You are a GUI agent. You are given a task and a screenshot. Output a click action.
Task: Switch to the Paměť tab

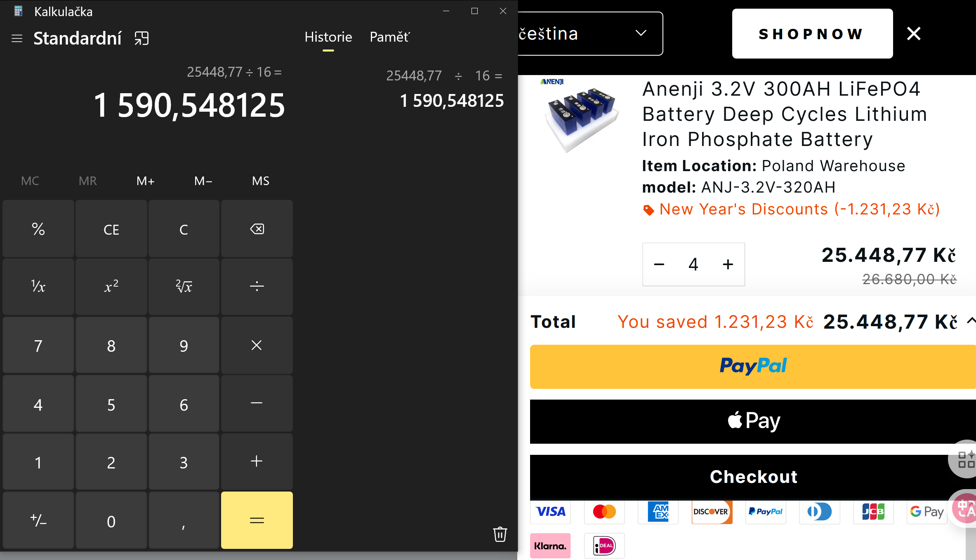click(389, 37)
